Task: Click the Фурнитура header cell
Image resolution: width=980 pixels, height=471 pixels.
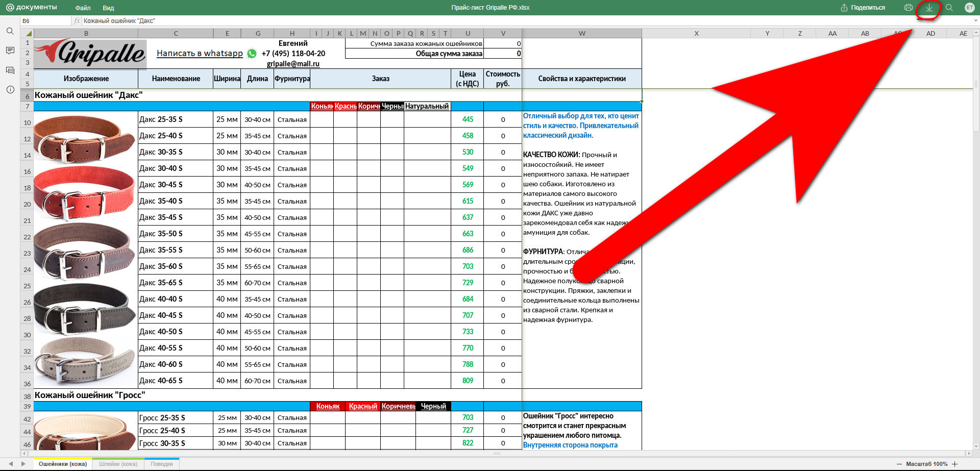Action: (292, 79)
